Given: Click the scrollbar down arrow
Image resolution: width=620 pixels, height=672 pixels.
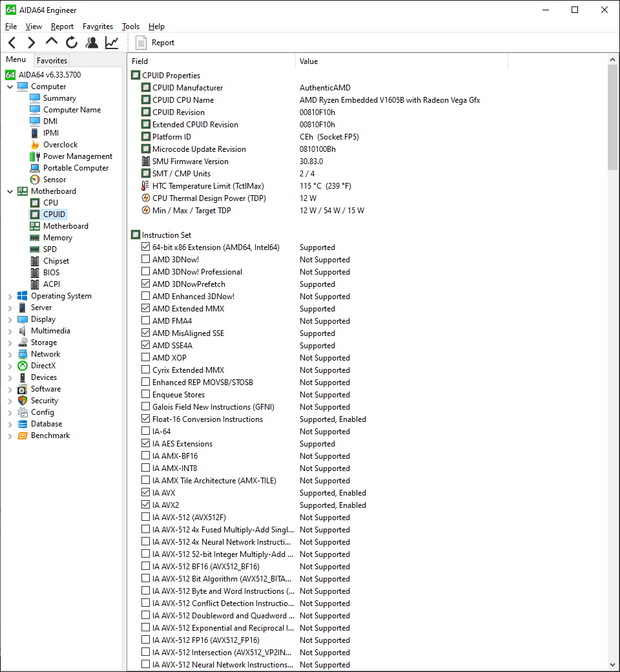Looking at the screenshot, I should pos(613,665).
